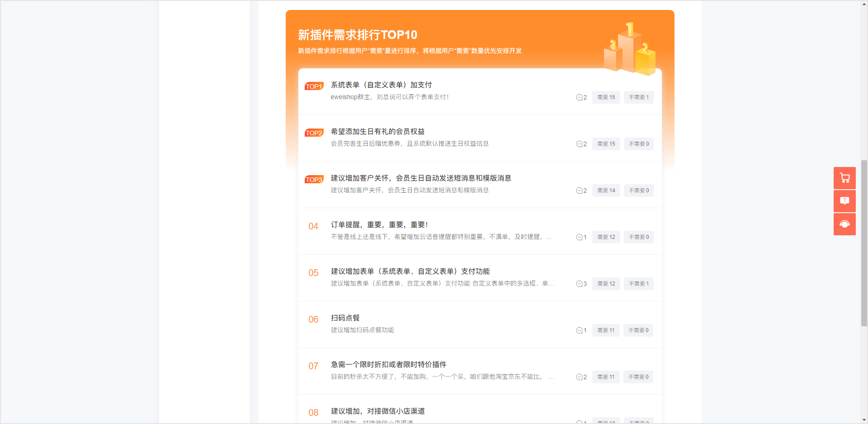This screenshot has width=868, height=424.
Task: Open the 希望添加生日有礼的会员权益 title
Action: coord(377,132)
